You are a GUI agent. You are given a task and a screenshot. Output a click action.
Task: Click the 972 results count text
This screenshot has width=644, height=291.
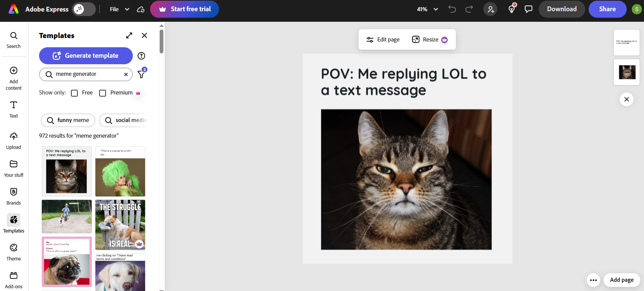pos(79,136)
